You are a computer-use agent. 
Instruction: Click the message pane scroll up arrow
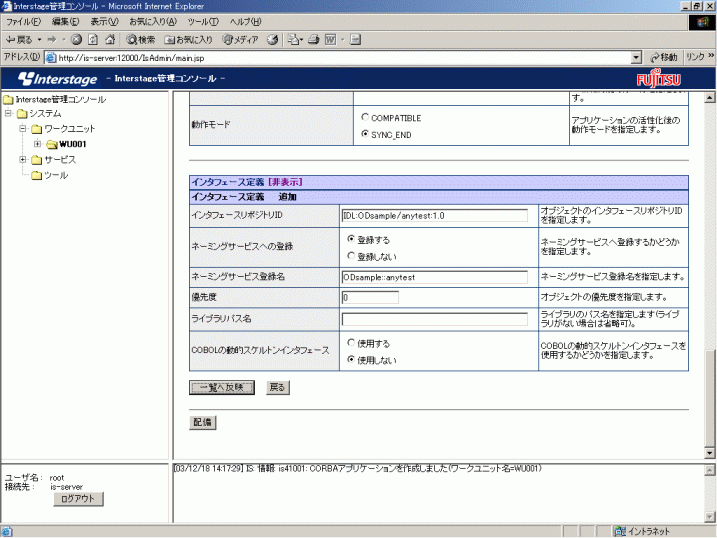(x=710, y=470)
